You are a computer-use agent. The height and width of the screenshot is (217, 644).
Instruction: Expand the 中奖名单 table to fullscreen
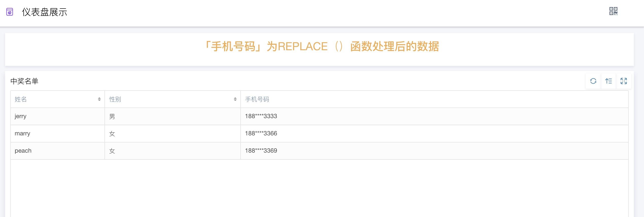pos(623,81)
